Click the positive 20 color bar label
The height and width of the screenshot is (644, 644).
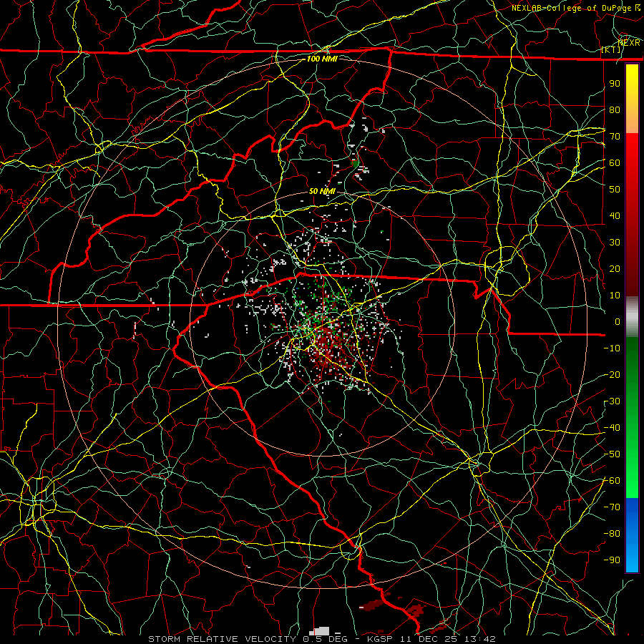[x=615, y=268]
